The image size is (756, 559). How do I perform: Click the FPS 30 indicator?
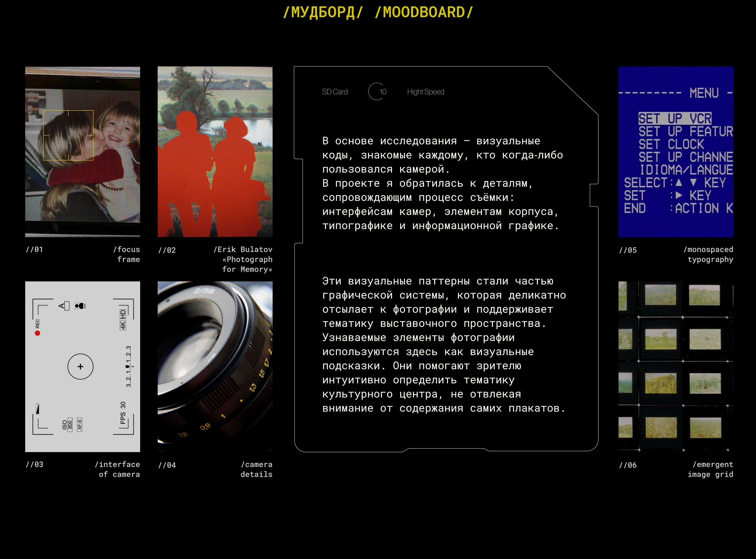123,412
